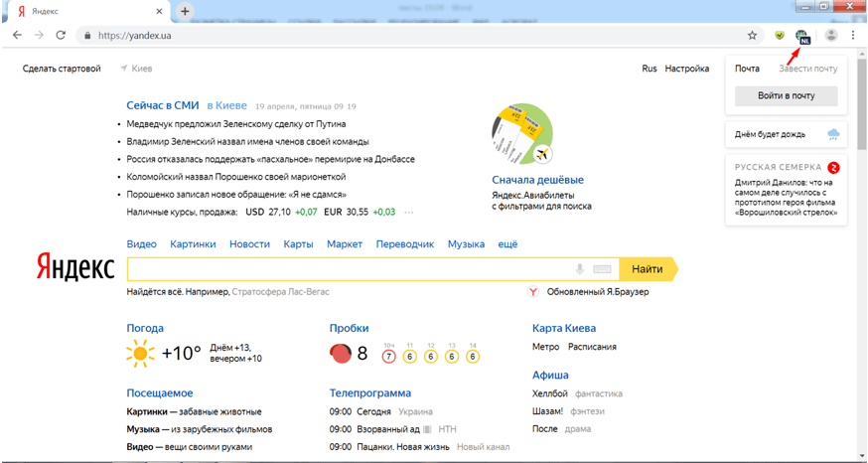868x463 pixels.
Task: Open the Chrome three-dot menu
Action: 853,35
